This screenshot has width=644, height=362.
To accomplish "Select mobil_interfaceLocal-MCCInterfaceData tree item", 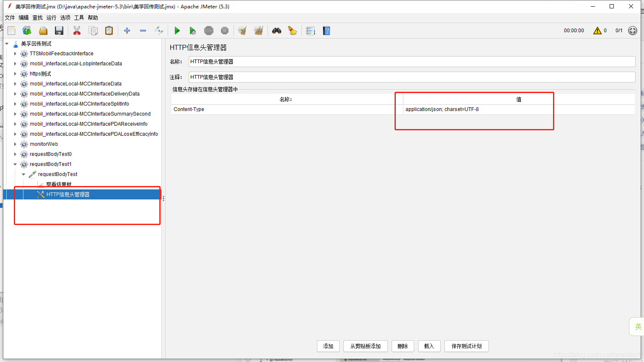I will coord(75,84).
